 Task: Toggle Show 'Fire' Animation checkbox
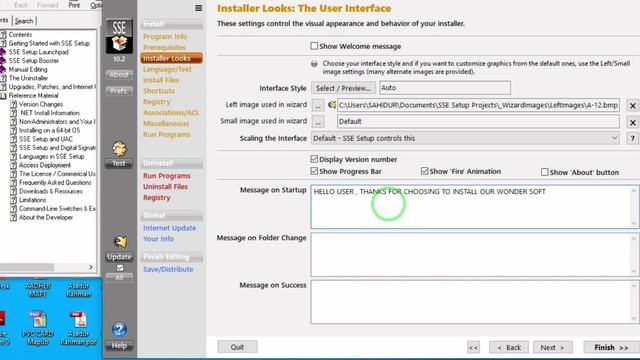pyautogui.click(x=424, y=171)
